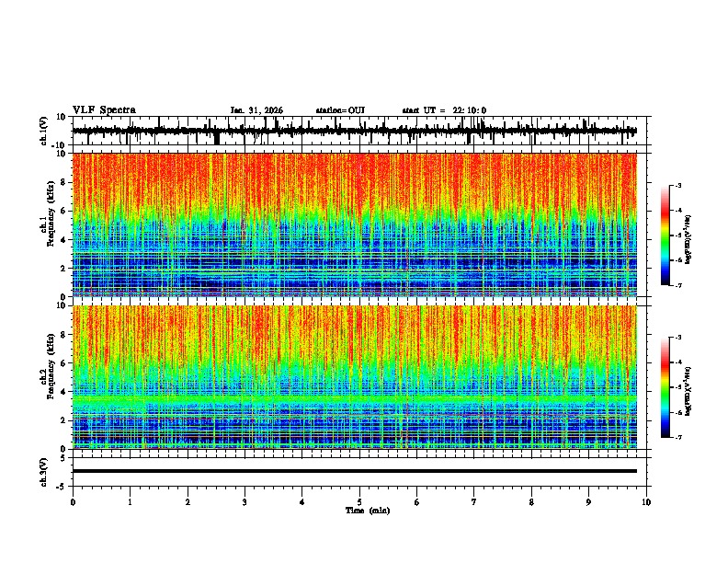Click the "station=OUI" header text

(340, 110)
